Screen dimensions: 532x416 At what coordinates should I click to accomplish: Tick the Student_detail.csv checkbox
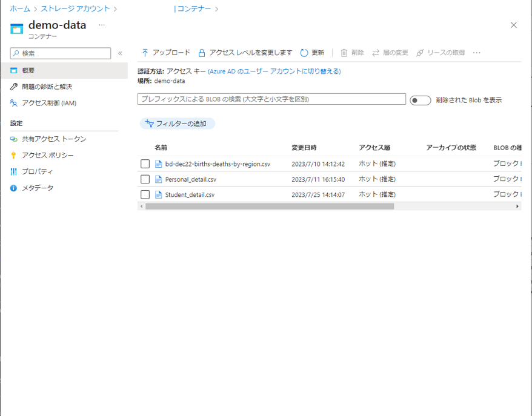point(145,195)
